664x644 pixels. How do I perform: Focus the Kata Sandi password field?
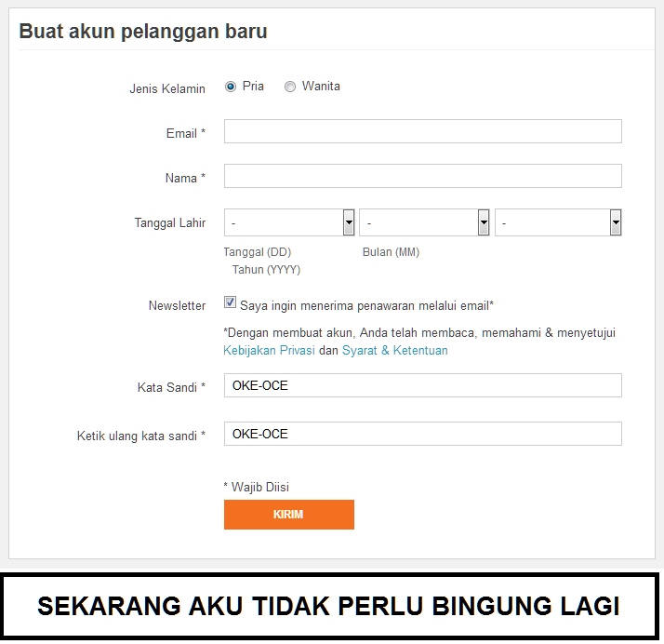pyautogui.click(x=422, y=385)
